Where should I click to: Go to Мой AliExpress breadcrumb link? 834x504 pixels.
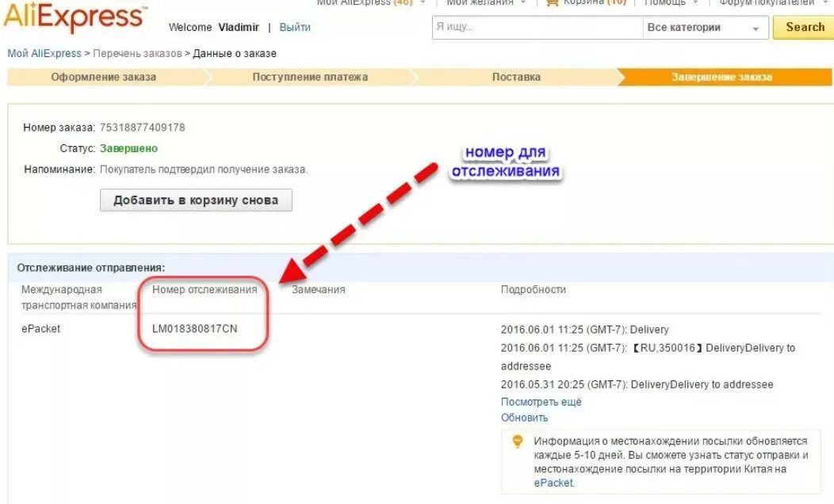pos(44,53)
